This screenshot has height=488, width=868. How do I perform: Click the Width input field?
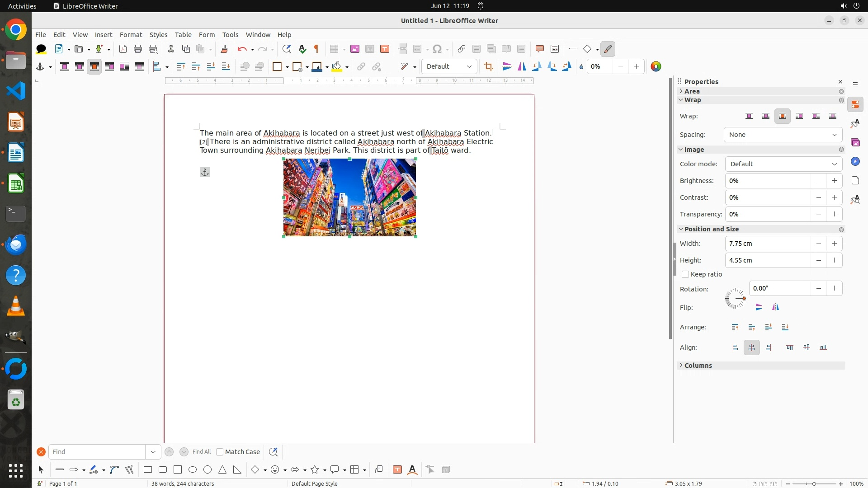point(767,244)
